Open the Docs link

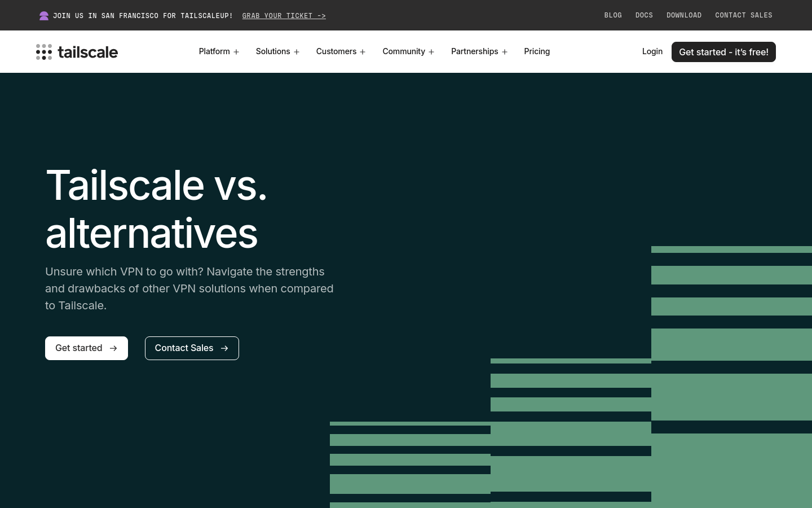644,15
